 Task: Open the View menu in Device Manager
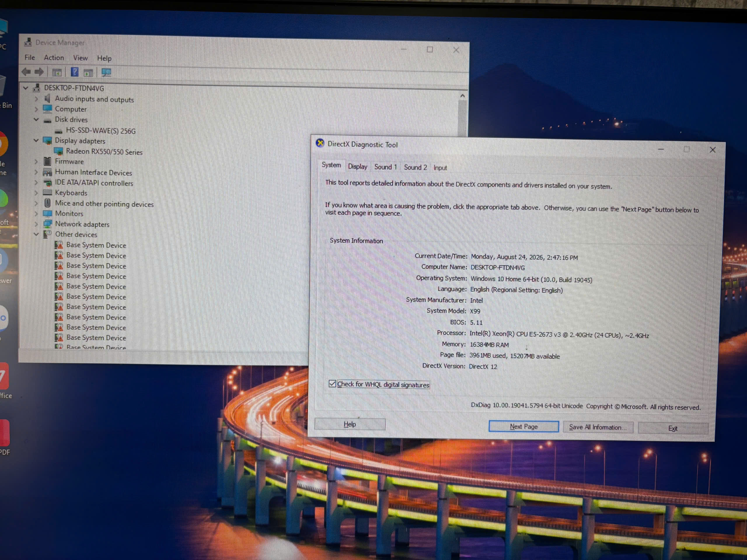80,58
